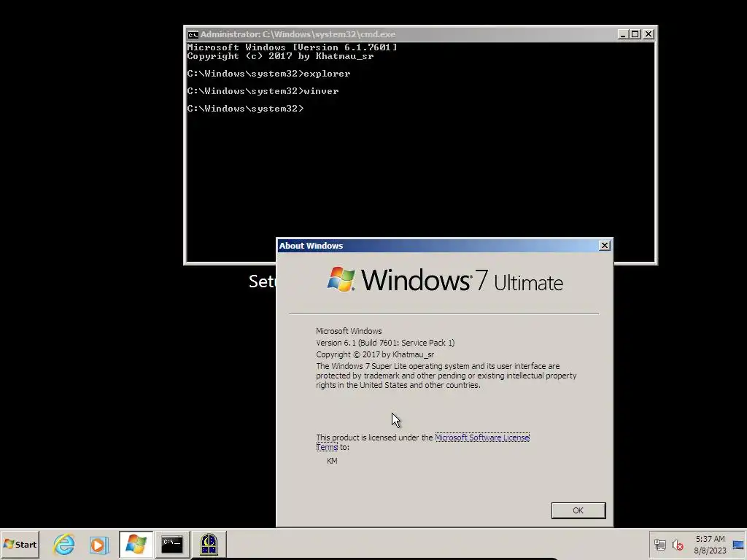Screen dimensions: 747x560
Task: Click the 'winver' command line in cmd
Action: 263,91
